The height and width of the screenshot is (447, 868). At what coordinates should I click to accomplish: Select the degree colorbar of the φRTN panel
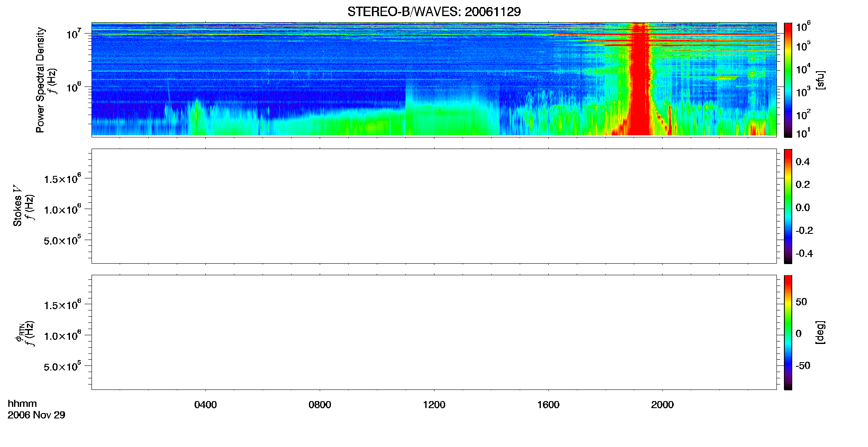point(788,332)
